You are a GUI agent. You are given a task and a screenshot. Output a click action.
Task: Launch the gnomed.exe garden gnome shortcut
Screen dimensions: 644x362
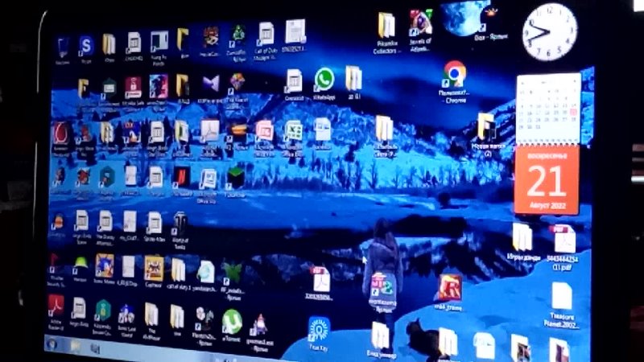point(259,326)
